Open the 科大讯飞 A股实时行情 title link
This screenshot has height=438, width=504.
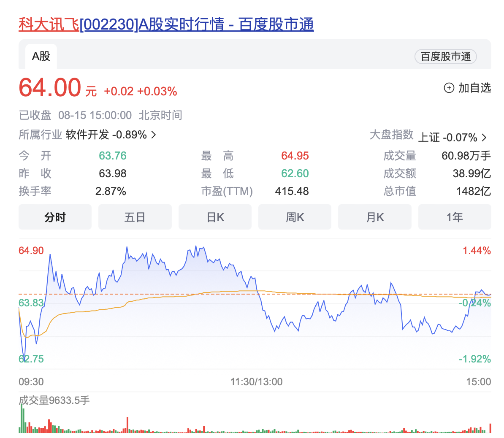tap(166, 24)
